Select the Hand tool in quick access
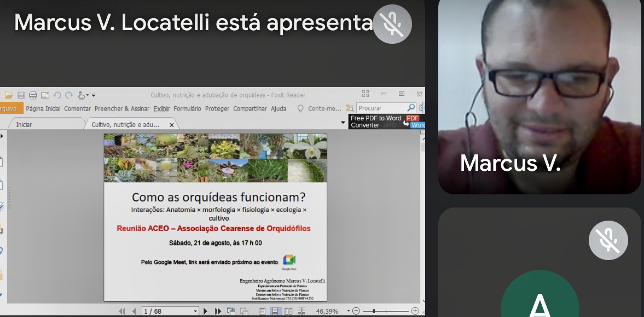This screenshot has height=317, width=644. pos(81,95)
